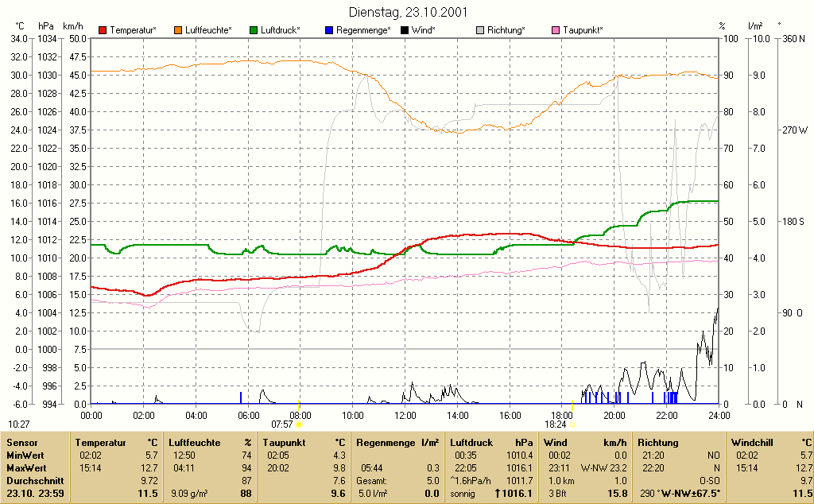Image resolution: width=814 pixels, height=504 pixels.
Task: Click the sunset marker icon at 18:24
Action: [572, 425]
